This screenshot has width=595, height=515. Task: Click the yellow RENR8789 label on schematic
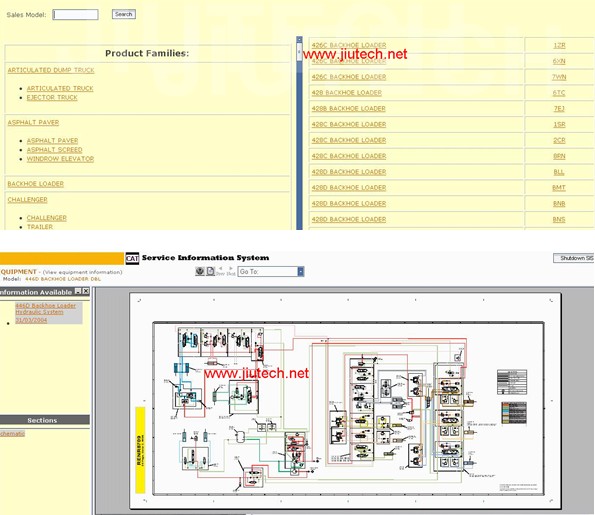click(140, 450)
